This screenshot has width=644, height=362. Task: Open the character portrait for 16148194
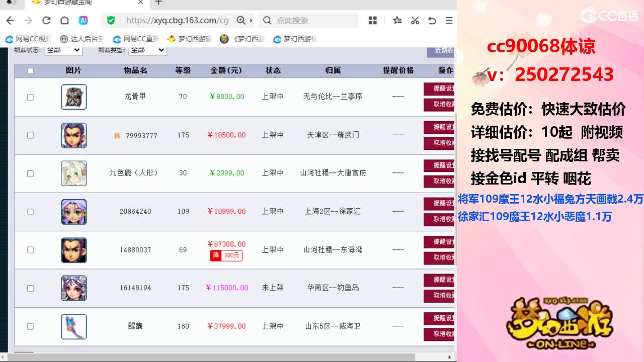[x=74, y=288]
